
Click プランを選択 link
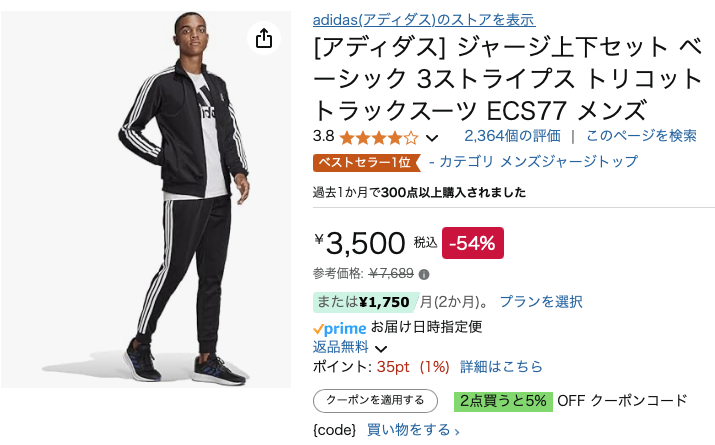pyautogui.click(x=541, y=301)
